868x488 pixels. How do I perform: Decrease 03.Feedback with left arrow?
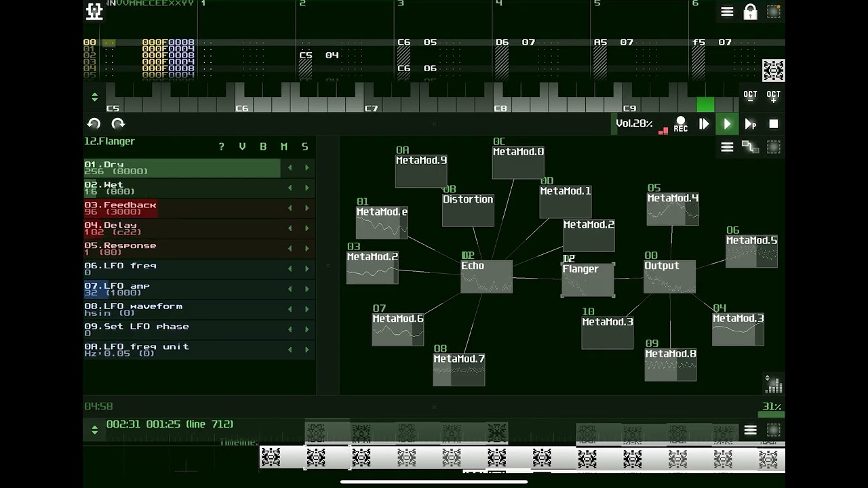tap(290, 208)
